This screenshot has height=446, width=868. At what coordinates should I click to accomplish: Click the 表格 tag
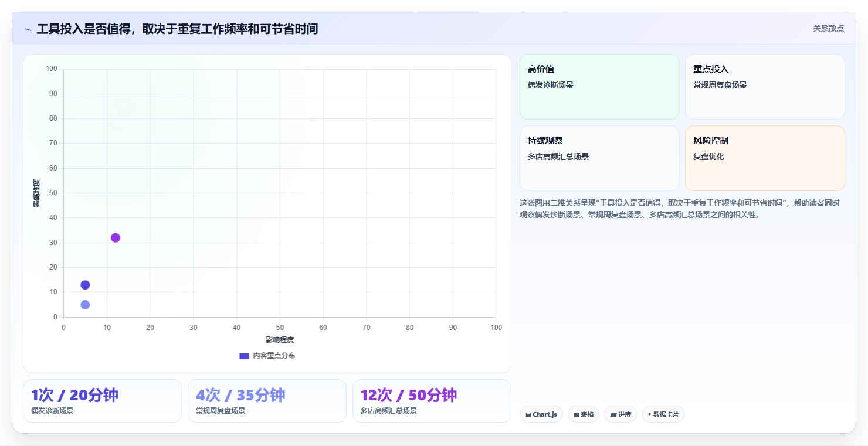tap(584, 414)
